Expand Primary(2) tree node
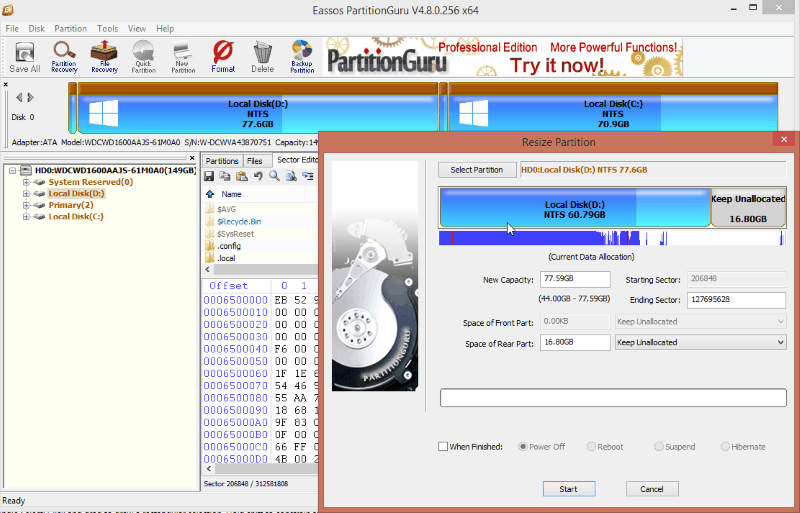This screenshot has height=513, width=800. (26, 205)
